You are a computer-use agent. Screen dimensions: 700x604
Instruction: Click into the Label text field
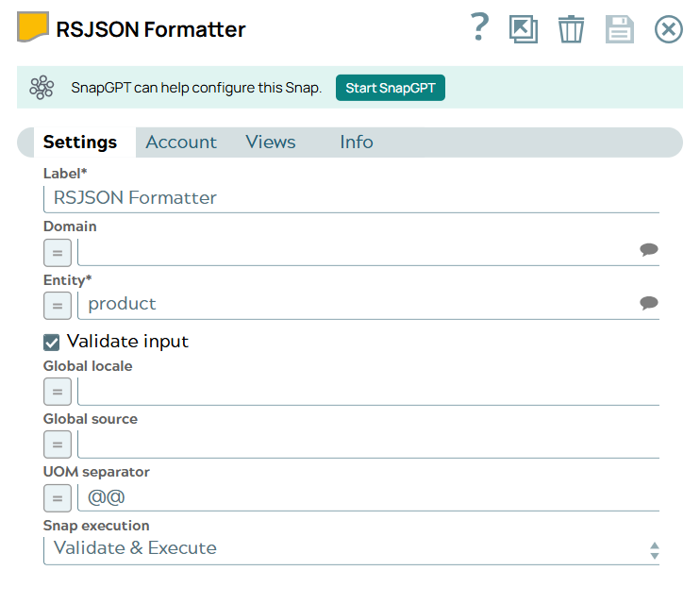tap(351, 198)
